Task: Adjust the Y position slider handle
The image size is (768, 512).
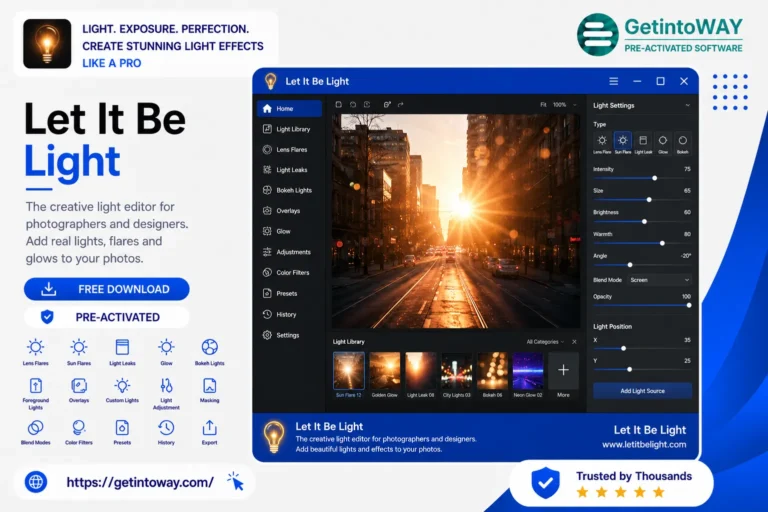Action: pyautogui.click(x=629, y=369)
